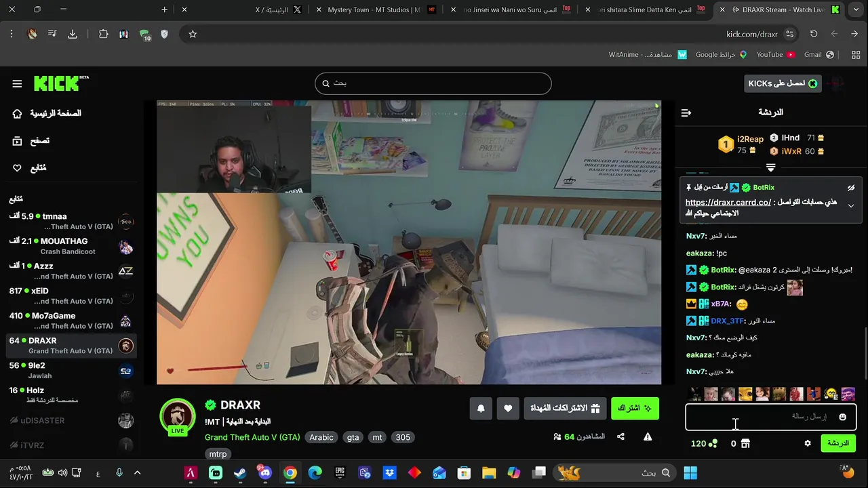Open the Gmail bookmark
The width and height of the screenshot is (868, 488).
[818, 54]
